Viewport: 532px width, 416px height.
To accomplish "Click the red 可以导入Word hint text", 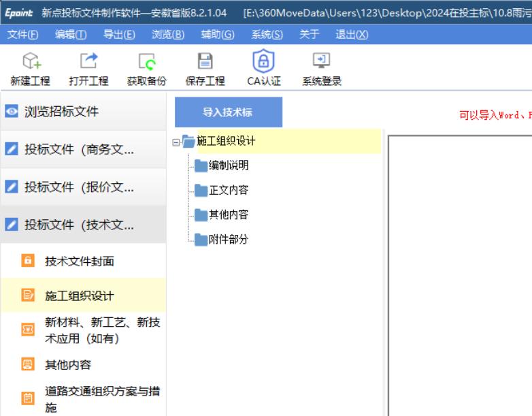I will pyautogui.click(x=495, y=115).
